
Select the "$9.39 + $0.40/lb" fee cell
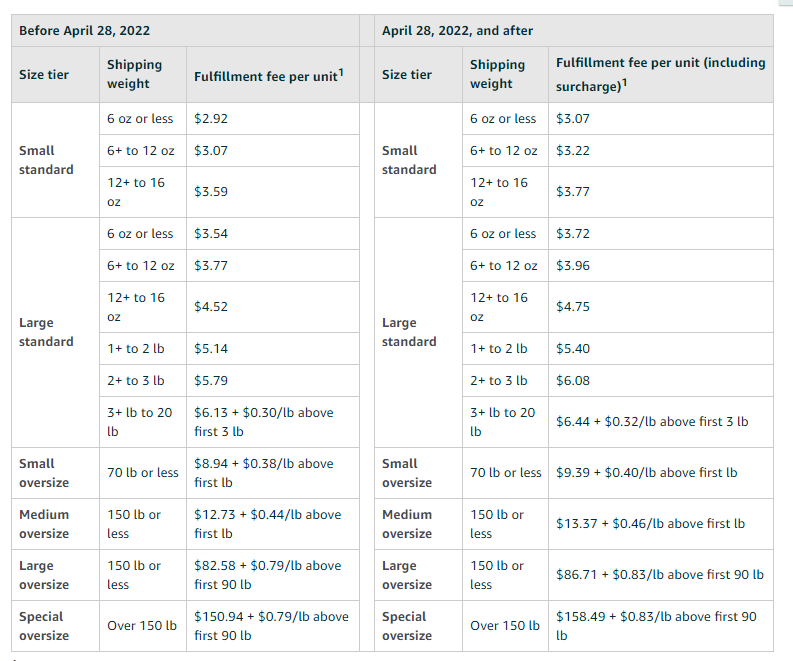point(646,472)
